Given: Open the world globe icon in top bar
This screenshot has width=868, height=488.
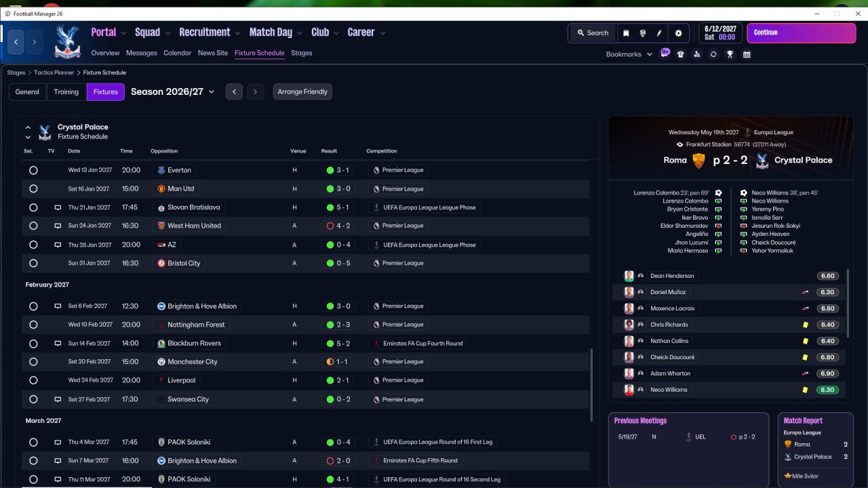Looking at the screenshot, I should pyautogui.click(x=642, y=33).
